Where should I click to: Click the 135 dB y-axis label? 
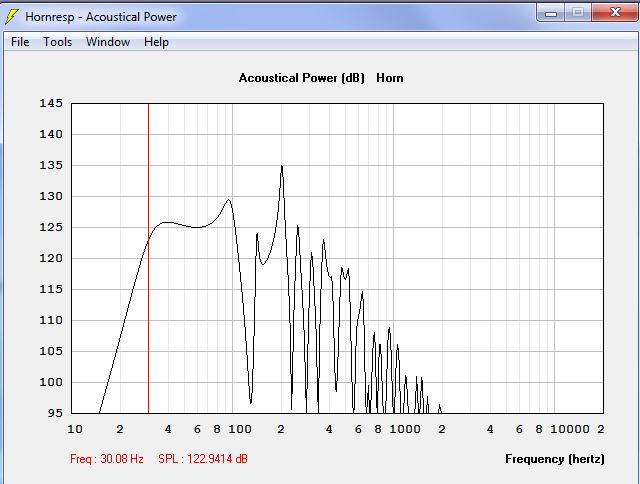(51, 165)
